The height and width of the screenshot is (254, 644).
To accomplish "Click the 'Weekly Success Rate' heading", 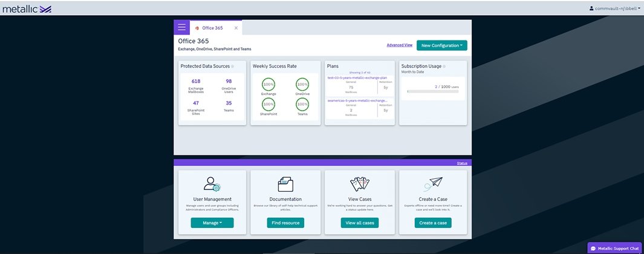I will pyautogui.click(x=275, y=66).
